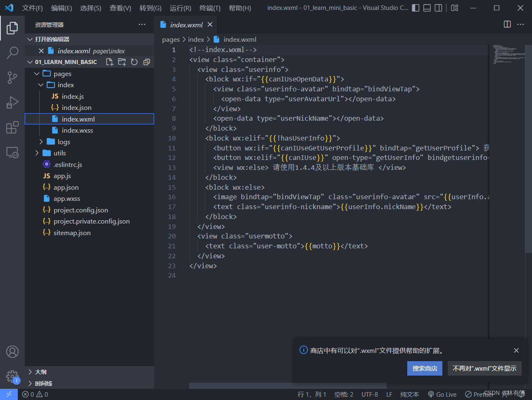
Task: Open the Terminal (终端) menu
Action: [210, 8]
